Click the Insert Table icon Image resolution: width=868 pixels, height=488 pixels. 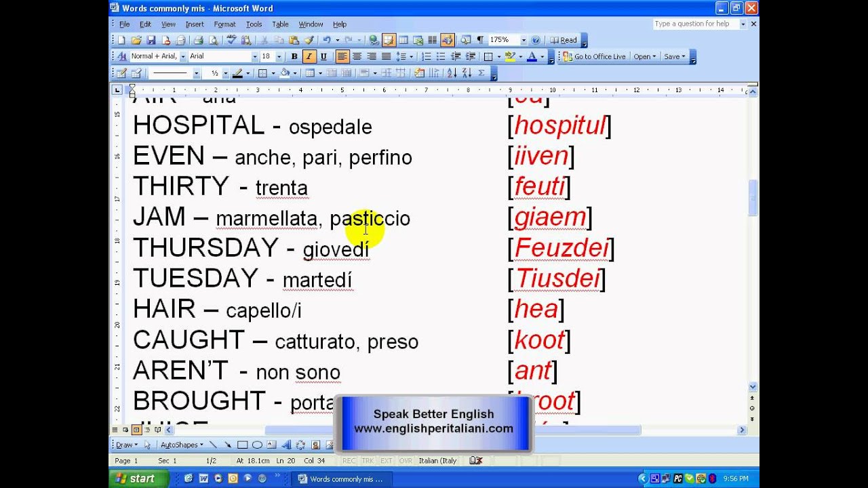click(x=403, y=40)
